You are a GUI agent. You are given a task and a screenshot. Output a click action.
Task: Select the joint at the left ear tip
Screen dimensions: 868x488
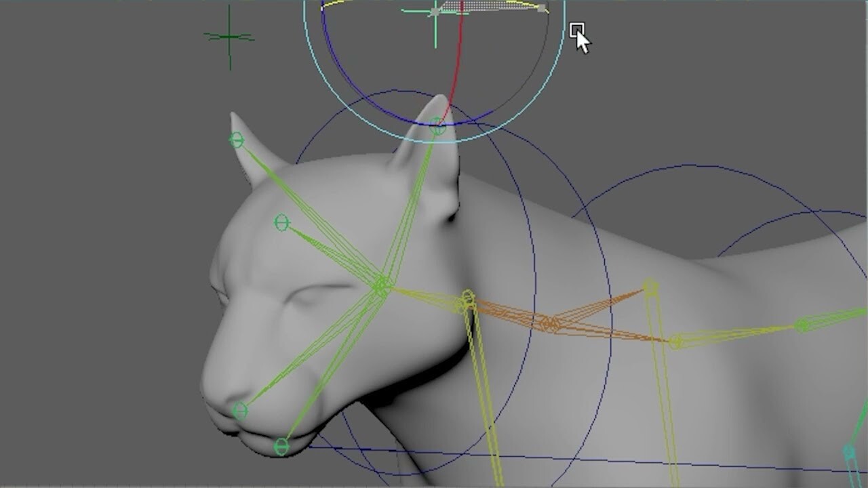[236, 139]
